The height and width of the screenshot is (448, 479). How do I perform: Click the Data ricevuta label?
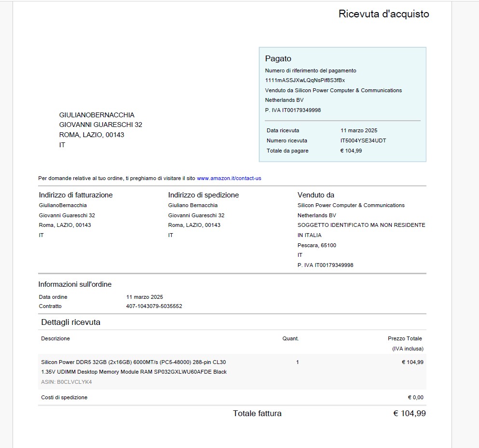[283, 130]
